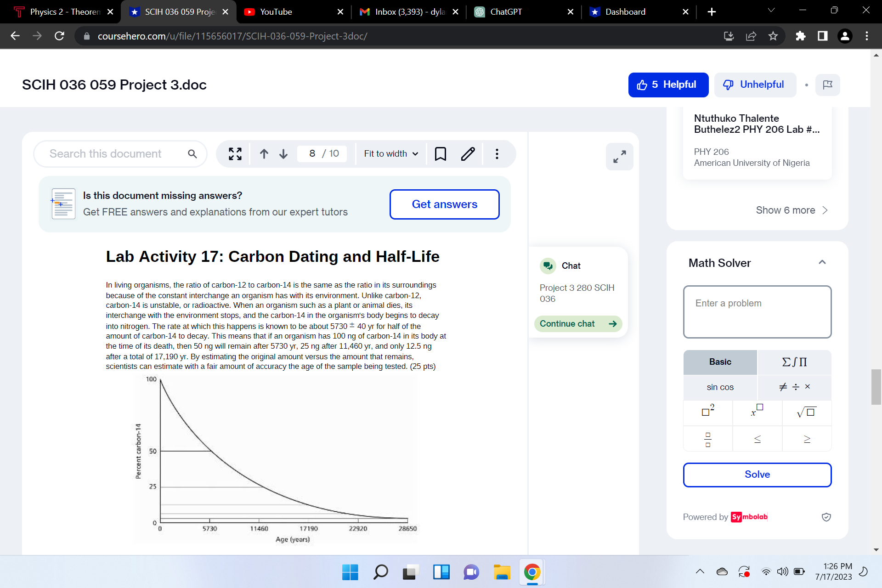Switch to the ChatGPT browser tab
The height and width of the screenshot is (588, 882).
coord(505,11)
